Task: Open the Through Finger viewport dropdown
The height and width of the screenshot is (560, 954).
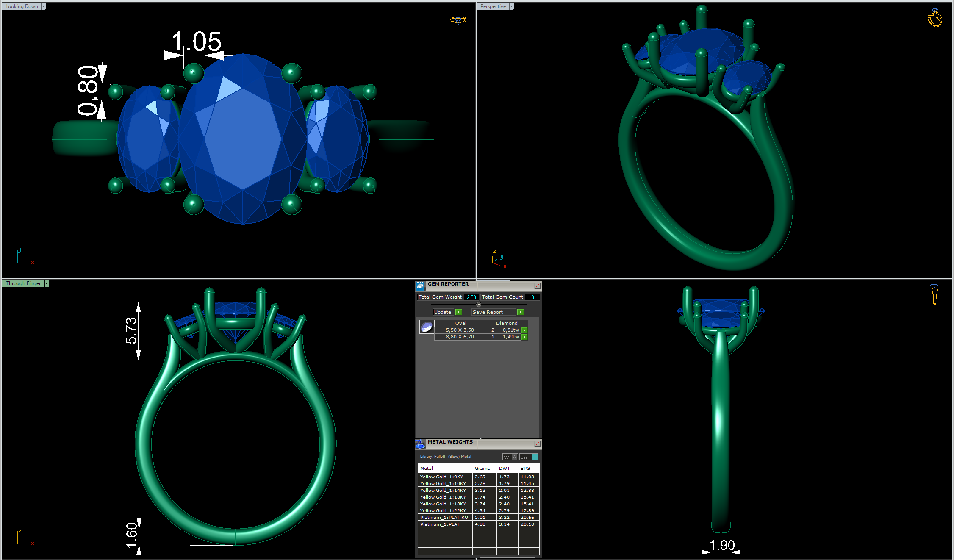Action: (47, 283)
